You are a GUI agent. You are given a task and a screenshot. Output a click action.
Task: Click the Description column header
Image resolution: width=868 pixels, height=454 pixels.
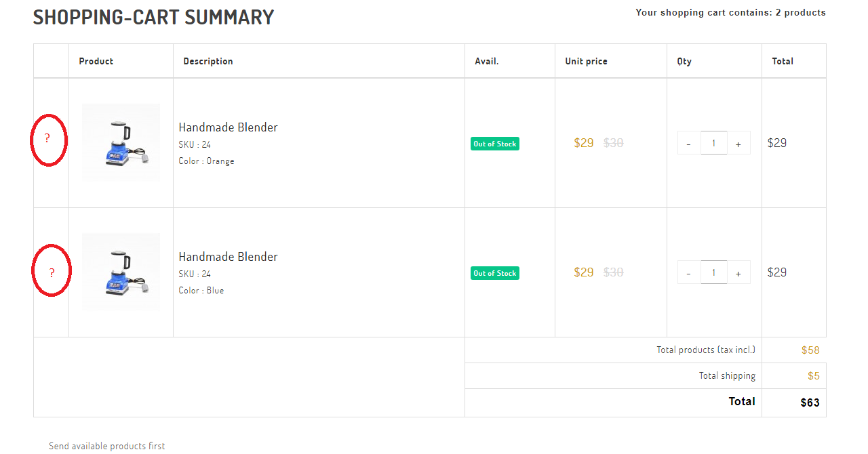click(208, 61)
